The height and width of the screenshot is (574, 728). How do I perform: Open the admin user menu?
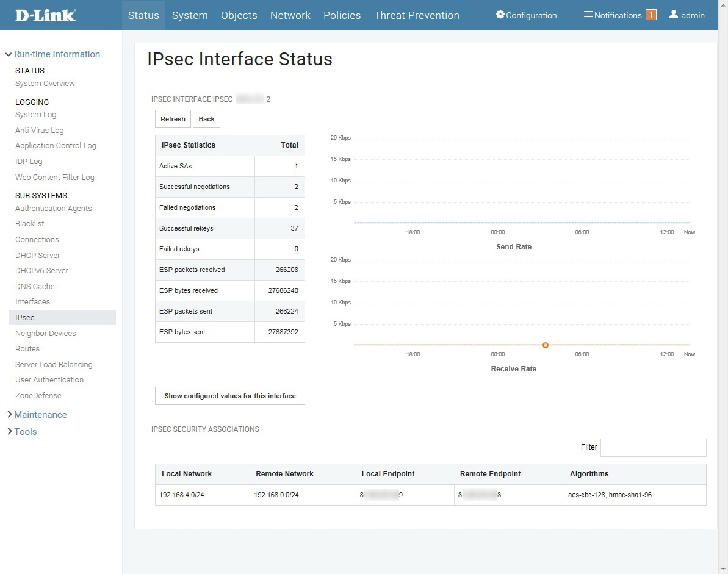point(687,15)
